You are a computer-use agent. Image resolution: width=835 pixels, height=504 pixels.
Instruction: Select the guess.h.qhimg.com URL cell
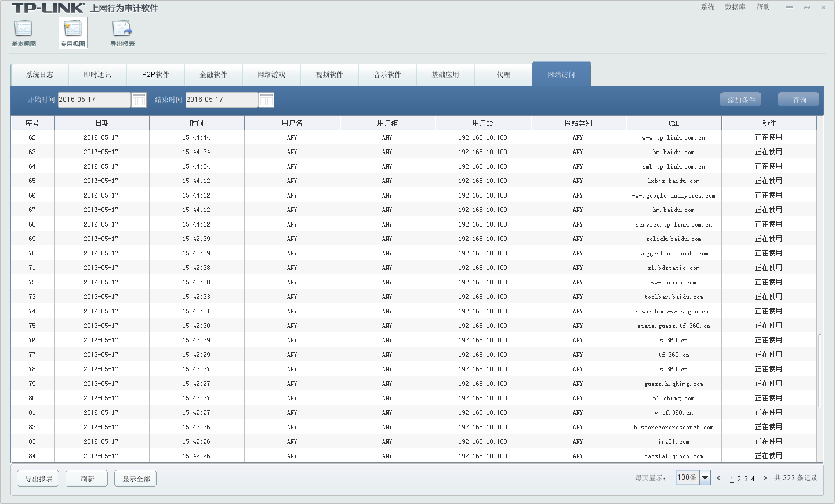[x=674, y=384]
